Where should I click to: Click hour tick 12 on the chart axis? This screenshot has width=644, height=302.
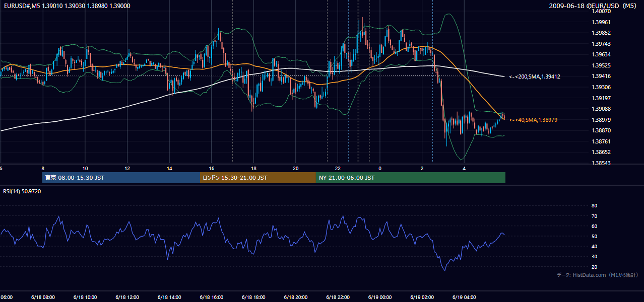127,168
